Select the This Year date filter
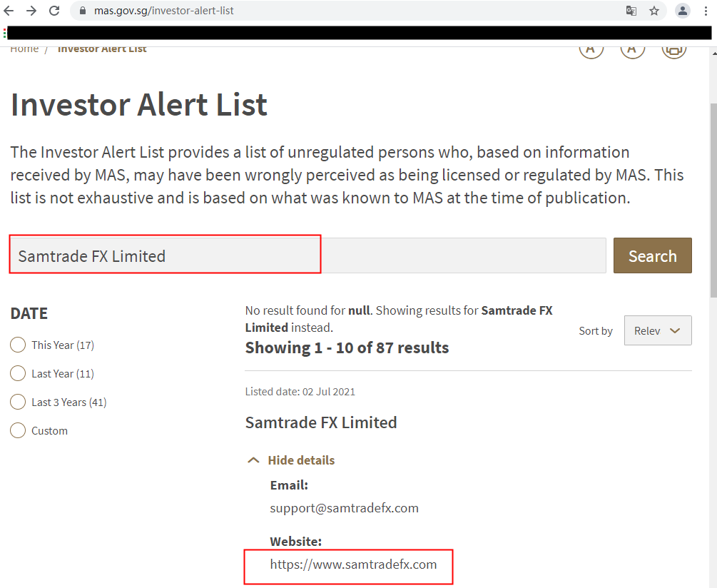The height and width of the screenshot is (588, 717). [x=19, y=345]
